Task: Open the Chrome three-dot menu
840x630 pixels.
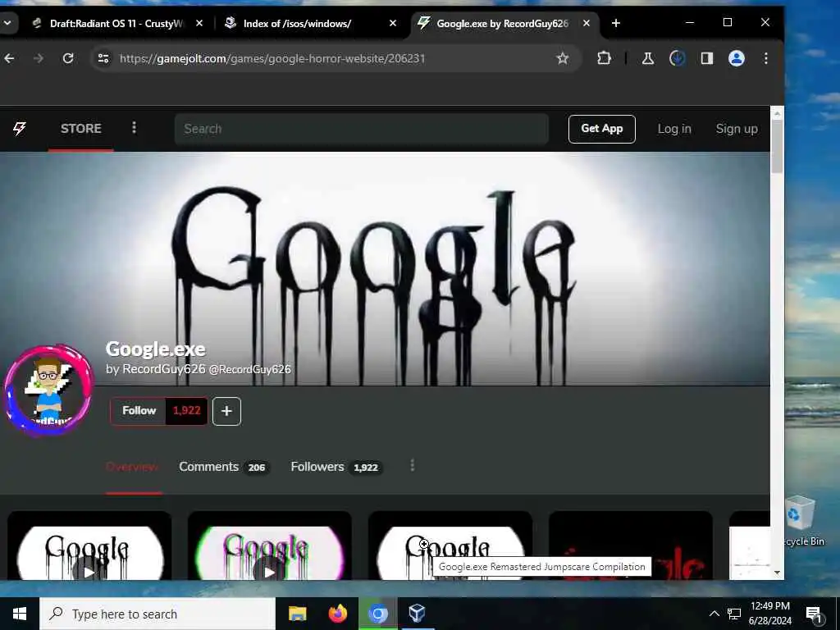Action: (x=766, y=58)
